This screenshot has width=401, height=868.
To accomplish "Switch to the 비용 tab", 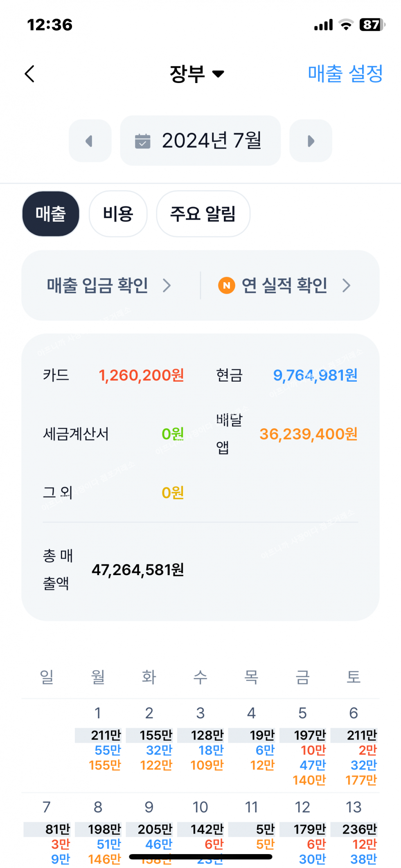I will click(x=118, y=214).
